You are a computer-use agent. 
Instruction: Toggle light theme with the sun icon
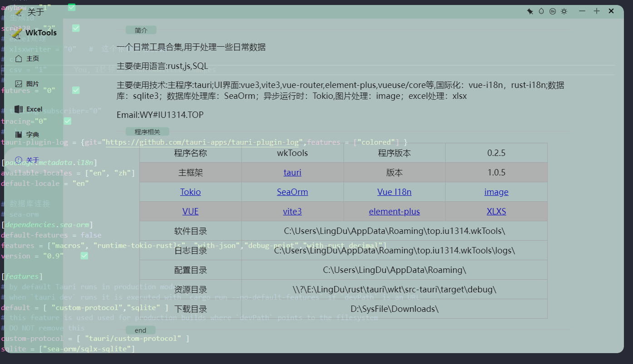coord(564,11)
